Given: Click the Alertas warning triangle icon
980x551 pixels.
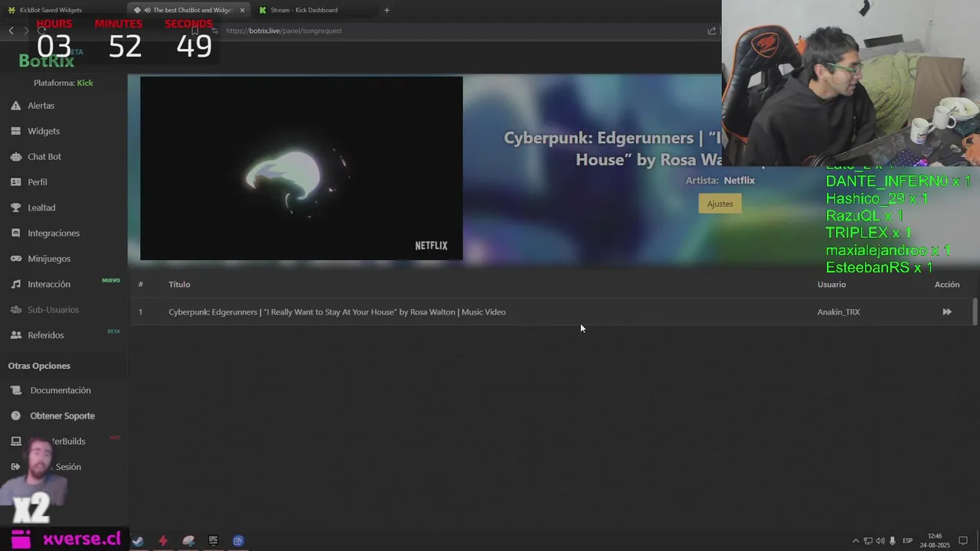Looking at the screenshot, I should pyautogui.click(x=15, y=106).
